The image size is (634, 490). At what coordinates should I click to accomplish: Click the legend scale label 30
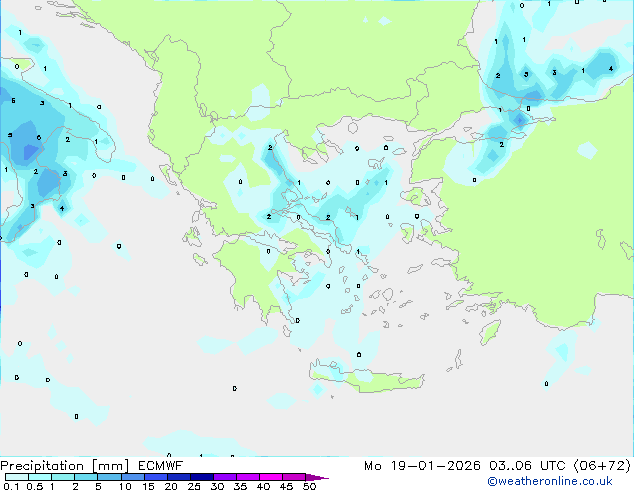[x=217, y=486]
